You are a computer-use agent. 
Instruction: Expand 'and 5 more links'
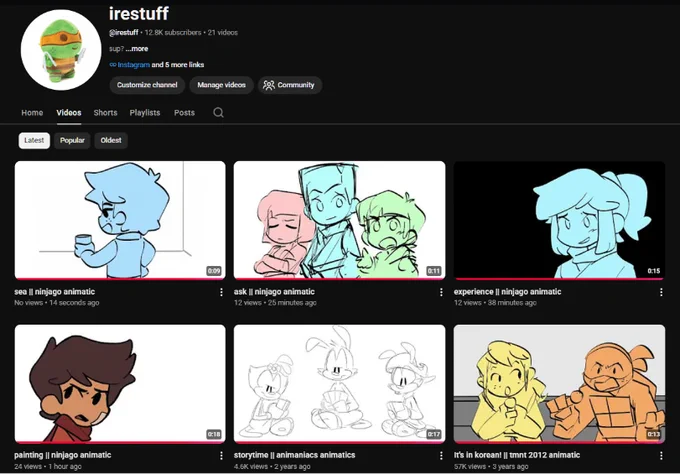tap(178, 65)
